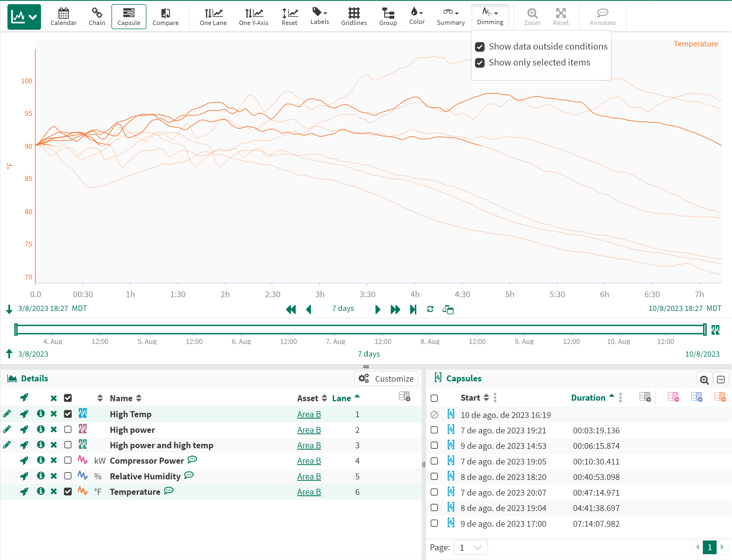Viewport: 732px width, 560px height.
Task: Open the Page number dropdown
Action: click(470, 547)
